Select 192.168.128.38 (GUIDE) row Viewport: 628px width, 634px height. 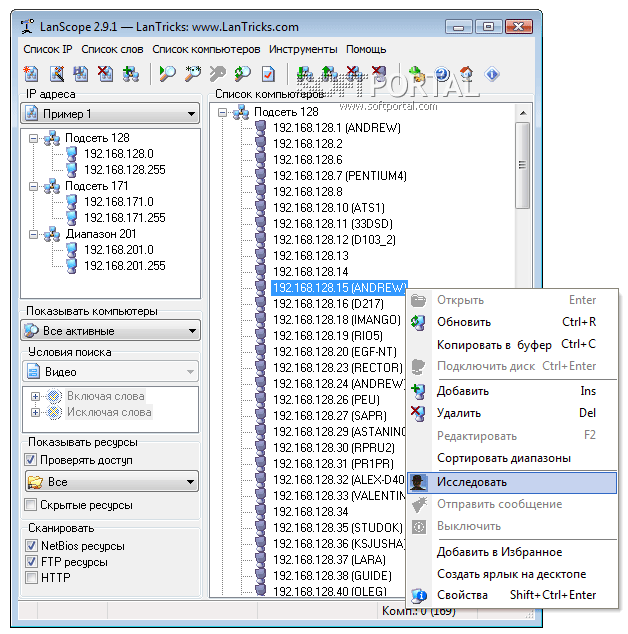tap(332, 576)
